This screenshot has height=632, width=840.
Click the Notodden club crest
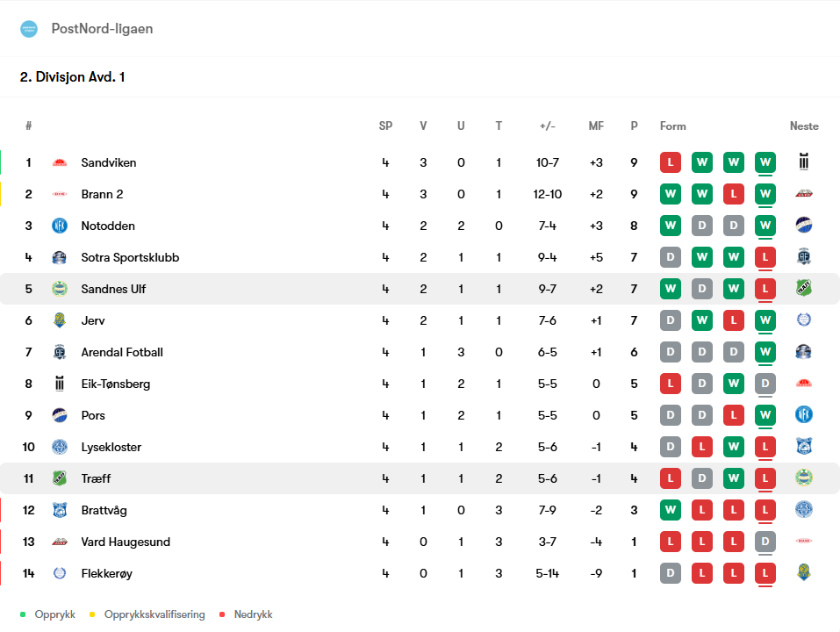(60, 226)
